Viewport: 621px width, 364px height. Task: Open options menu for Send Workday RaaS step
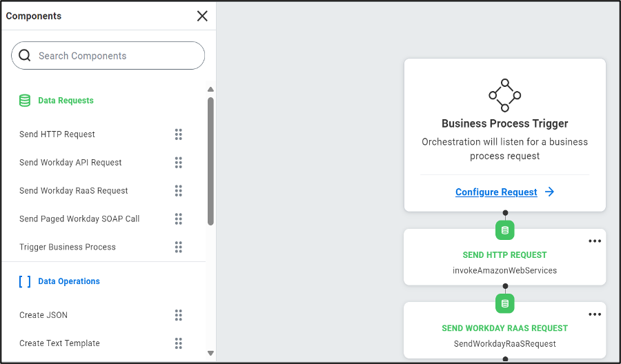click(x=594, y=314)
